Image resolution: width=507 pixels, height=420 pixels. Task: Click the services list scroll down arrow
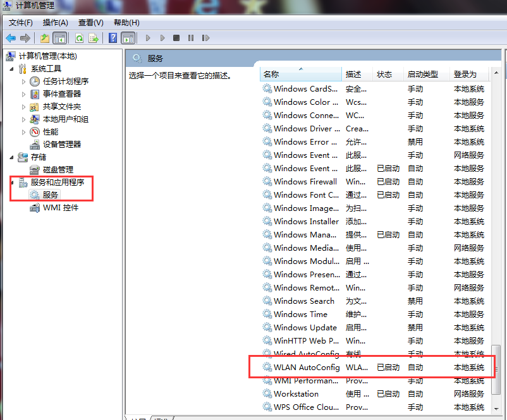496,409
